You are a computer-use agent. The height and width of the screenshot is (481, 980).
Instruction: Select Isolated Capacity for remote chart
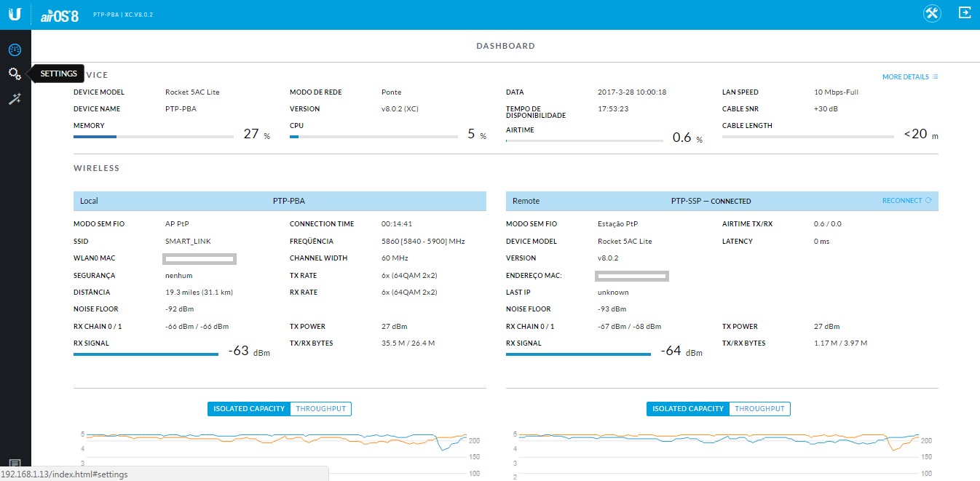tap(688, 409)
